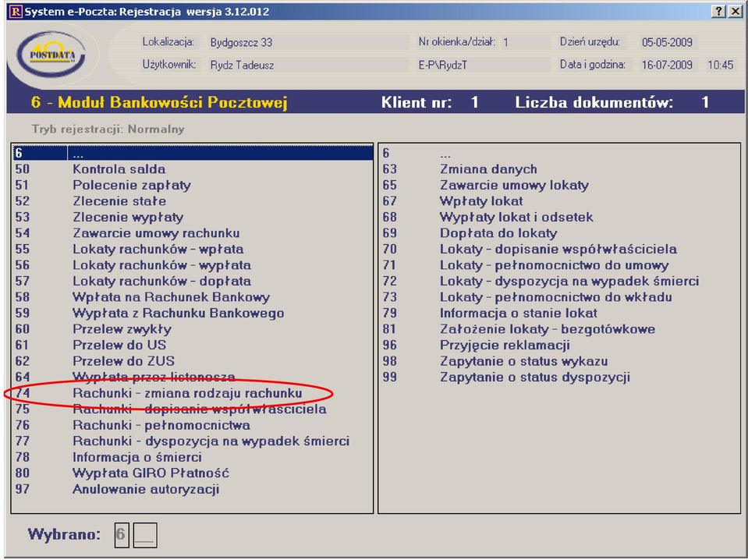Pick 64 Wypłata przez listonosza
The image size is (748, 560).
(x=192, y=377)
